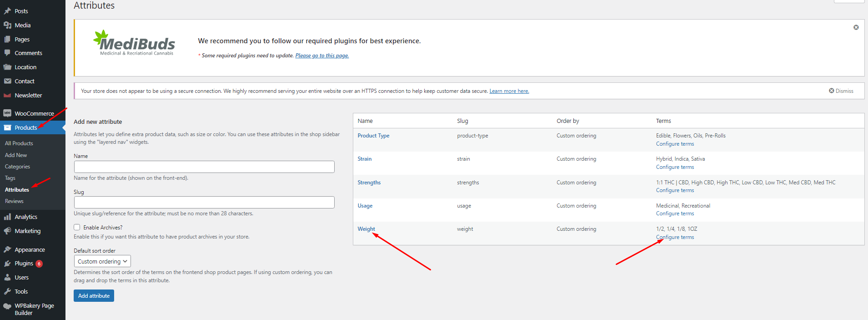The height and width of the screenshot is (320, 868).
Task: Click the 'Medicinal, Recreational' terms text
Action: (683, 206)
